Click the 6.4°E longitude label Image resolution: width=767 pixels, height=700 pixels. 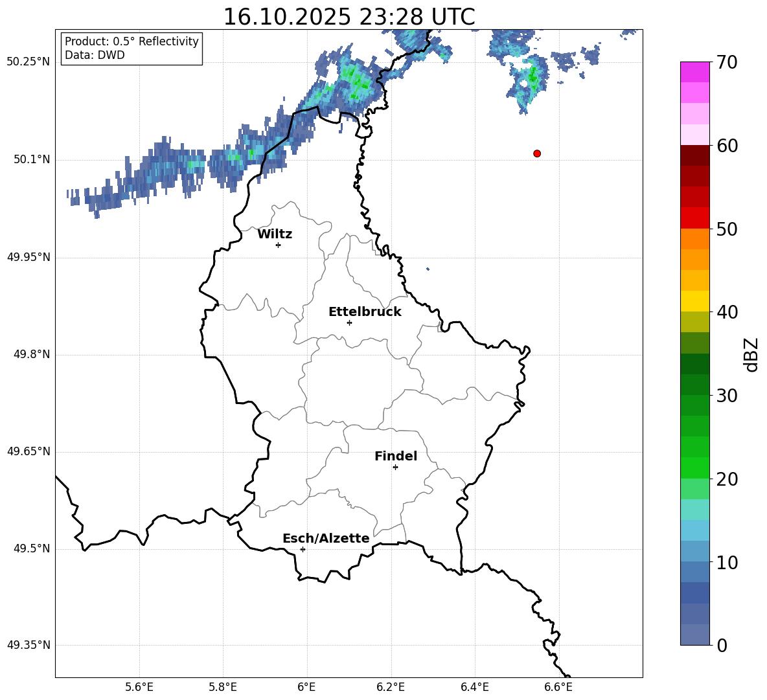474,687
